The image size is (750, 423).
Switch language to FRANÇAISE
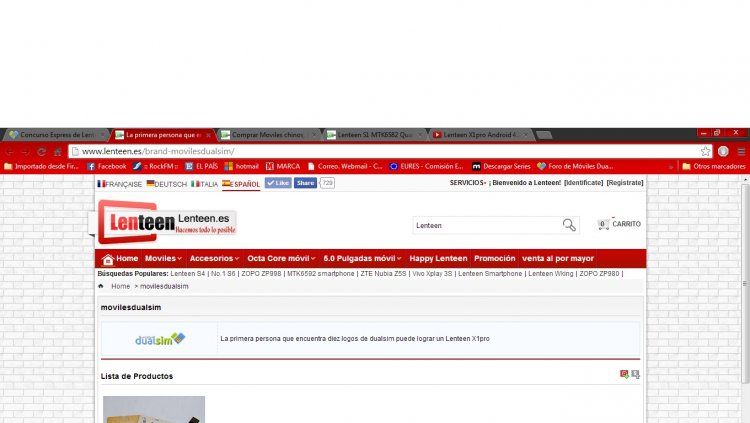[120, 184]
